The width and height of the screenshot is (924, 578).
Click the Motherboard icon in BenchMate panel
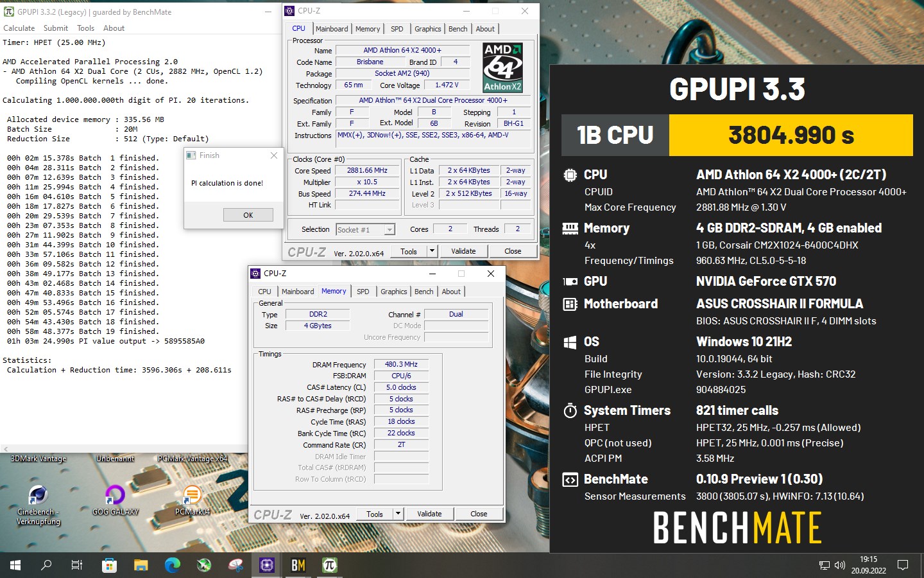(570, 304)
